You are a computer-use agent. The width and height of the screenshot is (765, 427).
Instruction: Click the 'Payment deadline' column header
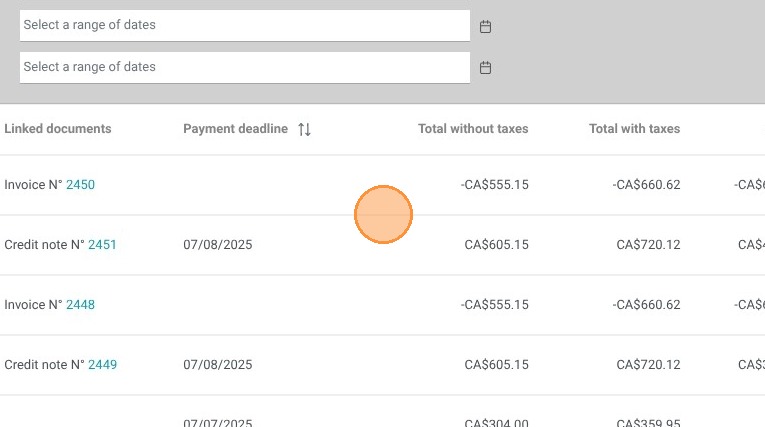(x=236, y=128)
